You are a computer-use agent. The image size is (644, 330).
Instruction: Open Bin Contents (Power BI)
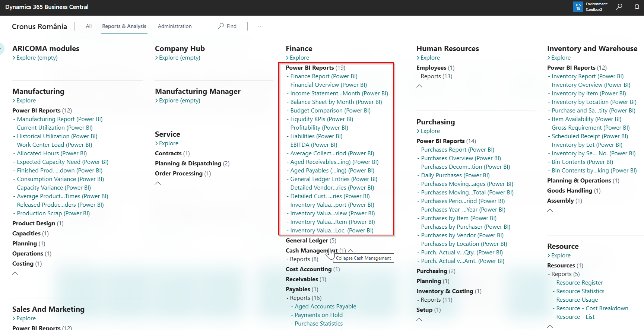pos(583,162)
